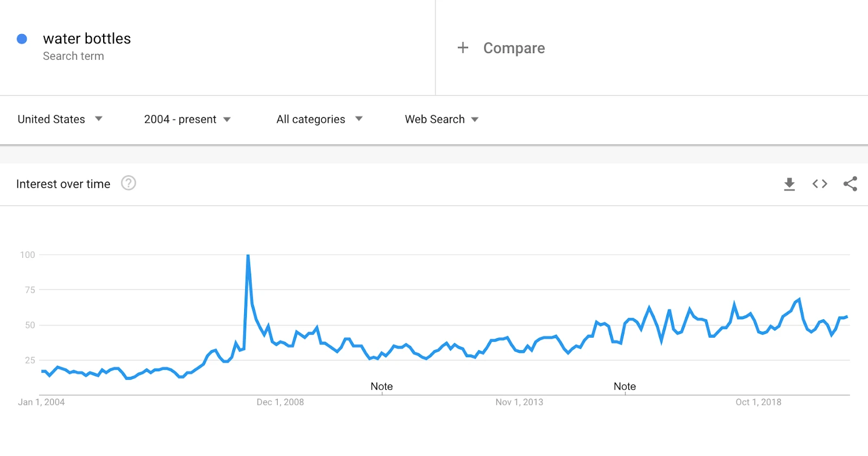Open the 2004 - present time range dropdown
Image resolution: width=868 pixels, height=456 pixels.
[x=187, y=119]
